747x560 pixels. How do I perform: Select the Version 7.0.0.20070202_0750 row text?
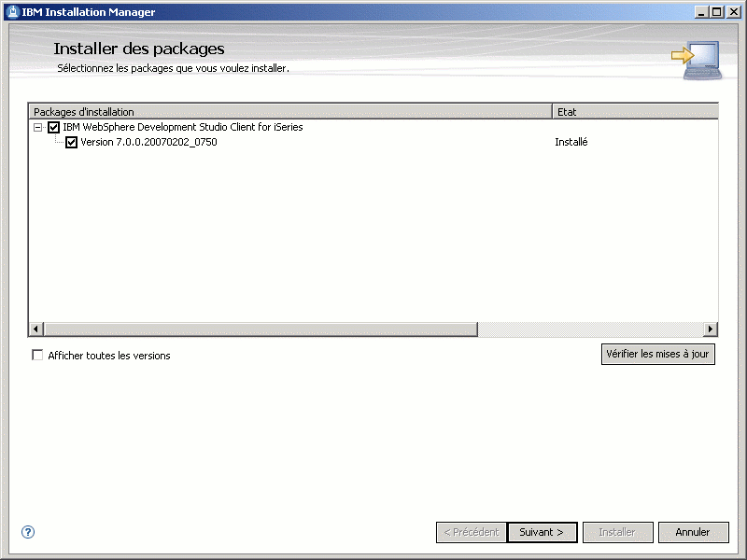pos(148,142)
